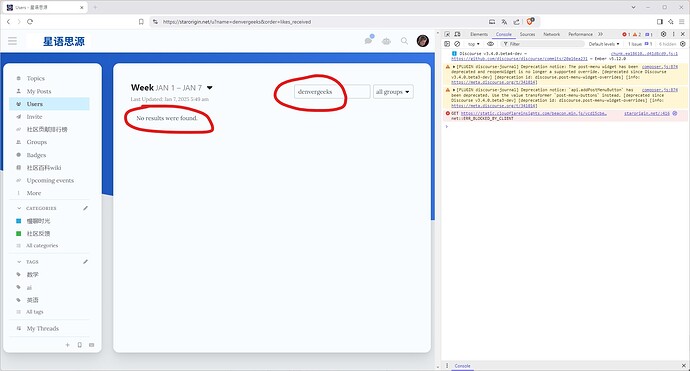Image resolution: width=690 pixels, height=371 pixels.
Task: Open Default levels dropdown
Action: tap(604, 44)
